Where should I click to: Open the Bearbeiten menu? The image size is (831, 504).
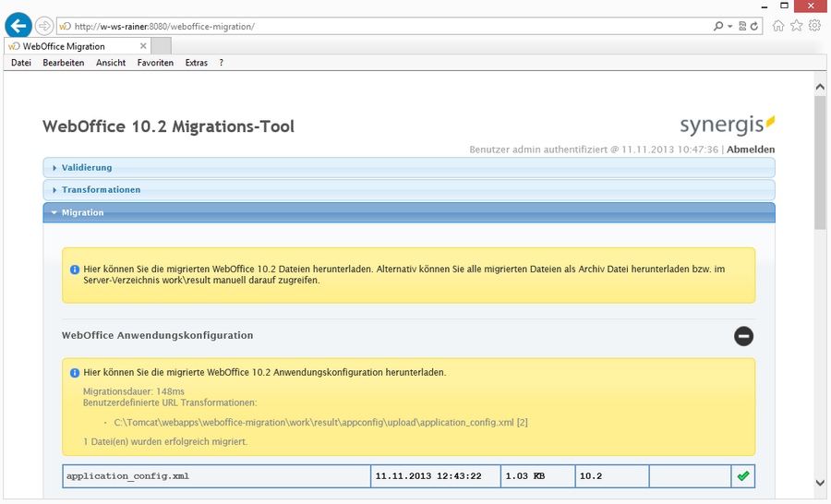click(64, 63)
